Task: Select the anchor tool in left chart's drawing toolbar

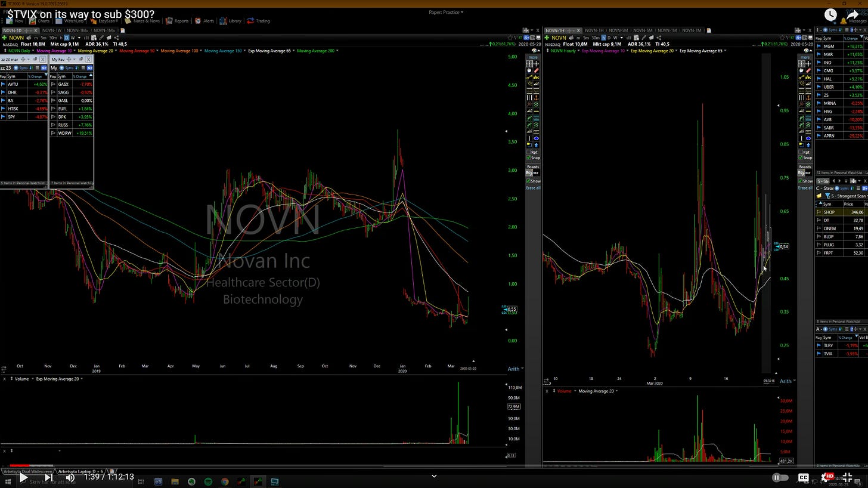Action: pyautogui.click(x=537, y=98)
